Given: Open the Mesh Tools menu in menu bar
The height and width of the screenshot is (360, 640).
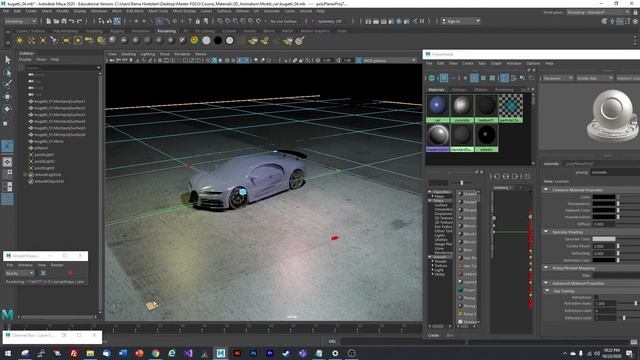Looking at the screenshot, I should point(158,11).
